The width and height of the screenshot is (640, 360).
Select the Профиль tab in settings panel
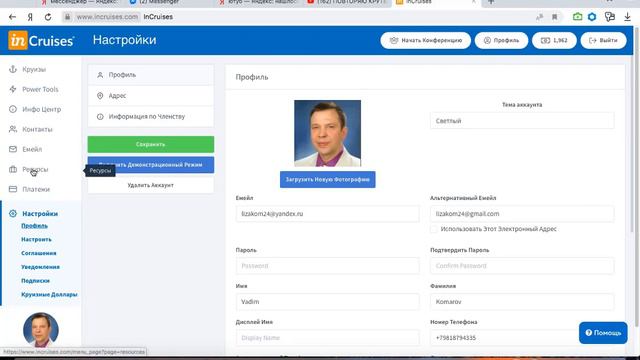click(x=151, y=75)
